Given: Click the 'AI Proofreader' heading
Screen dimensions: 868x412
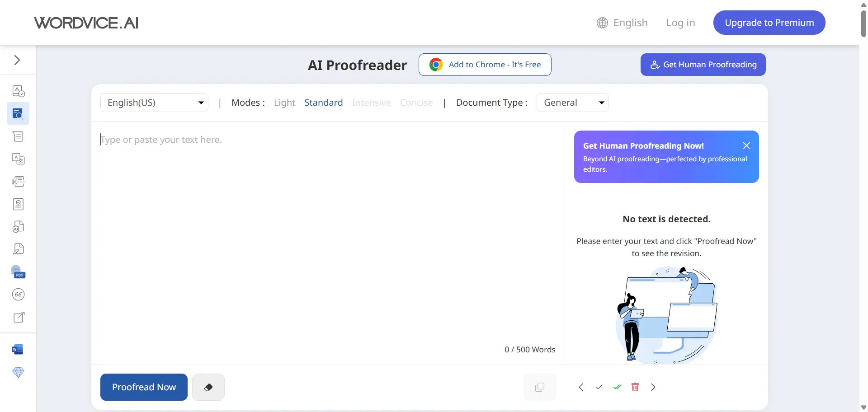Looking at the screenshot, I should pyautogui.click(x=358, y=65).
